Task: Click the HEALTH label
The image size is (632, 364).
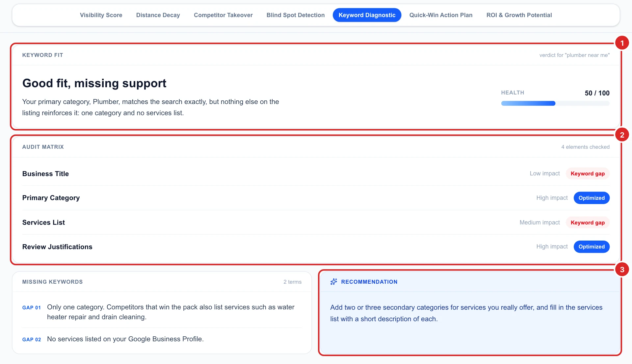Action: pos(513,93)
